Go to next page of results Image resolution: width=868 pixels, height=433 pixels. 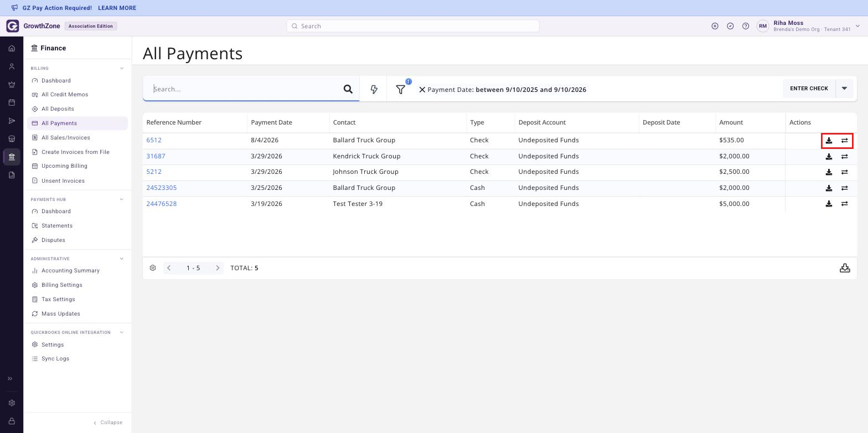[x=218, y=268]
